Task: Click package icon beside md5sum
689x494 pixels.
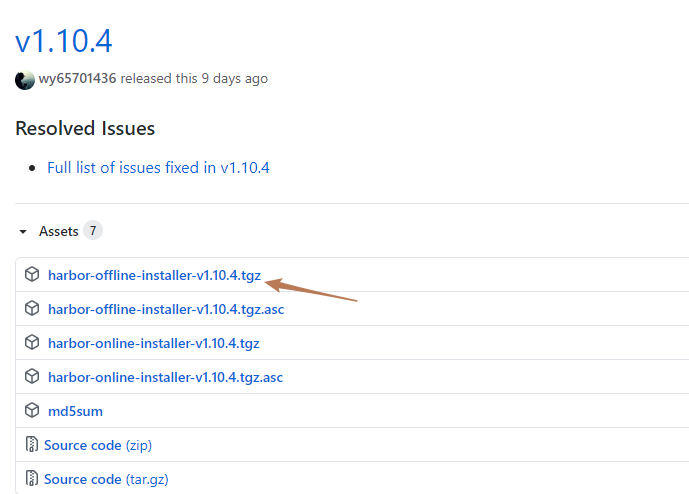Action: coord(32,410)
